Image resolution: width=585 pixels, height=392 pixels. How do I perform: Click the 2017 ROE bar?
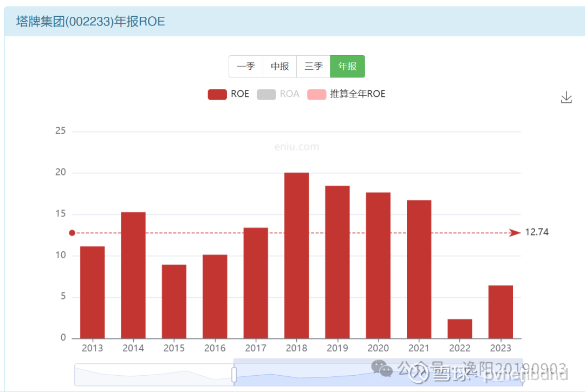[256, 283]
